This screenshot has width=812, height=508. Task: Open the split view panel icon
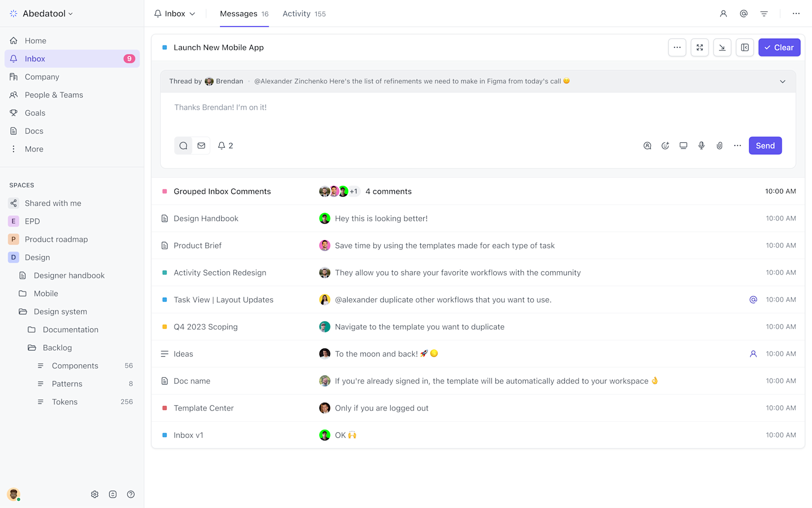pyautogui.click(x=745, y=47)
